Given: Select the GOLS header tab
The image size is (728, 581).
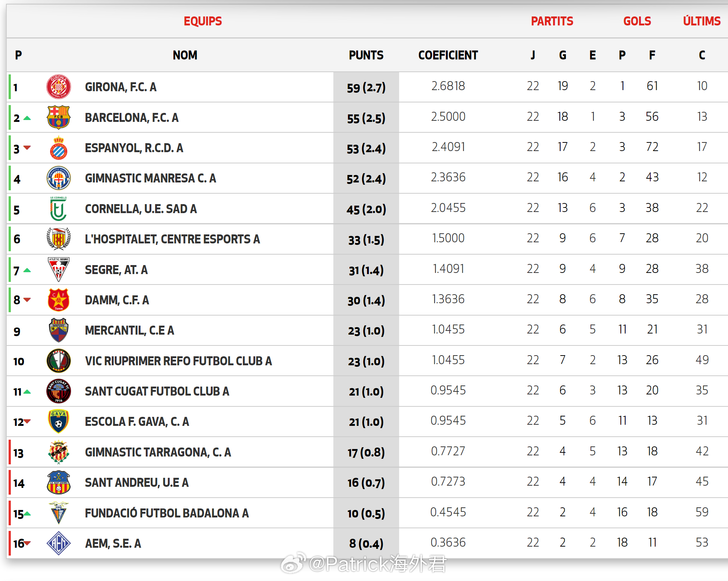Looking at the screenshot, I should pos(637,21).
